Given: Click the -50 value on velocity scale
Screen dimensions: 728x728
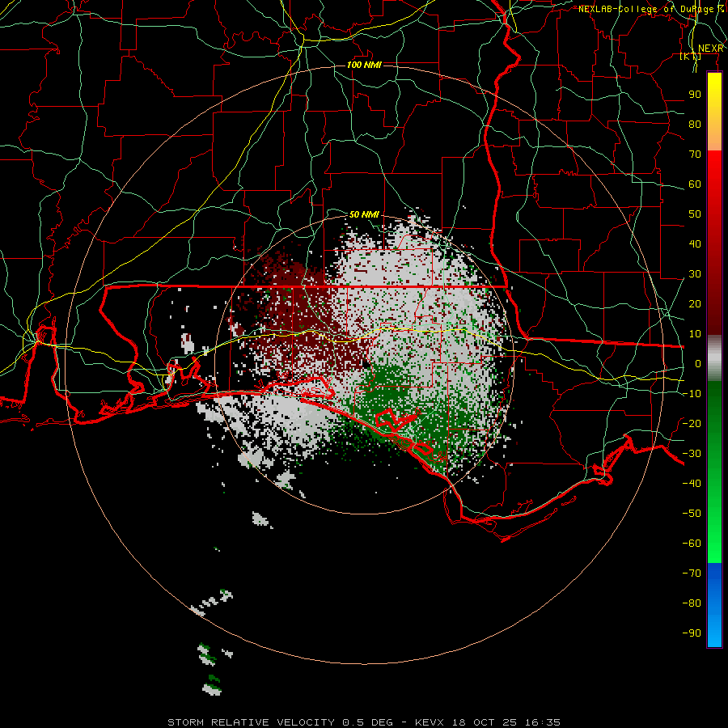Looking at the screenshot, I should tap(692, 514).
